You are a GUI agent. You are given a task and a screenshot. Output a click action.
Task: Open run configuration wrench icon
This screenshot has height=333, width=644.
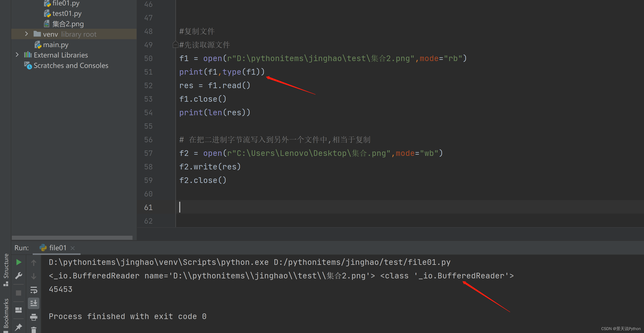[x=19, y=276]
